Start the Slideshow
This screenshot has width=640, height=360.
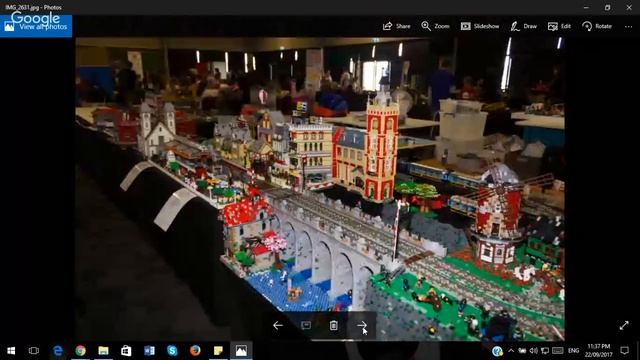click(x=480, y=26)
